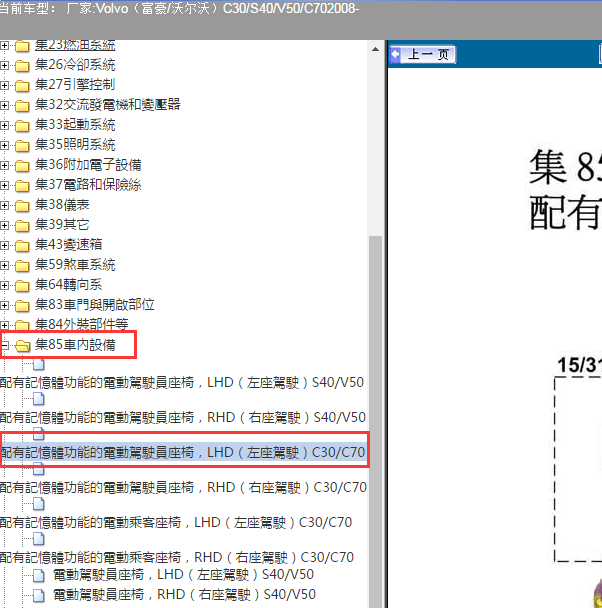Expand the 集39其它 folder node
The image size is (602, 608).
(x=4, y=225)
